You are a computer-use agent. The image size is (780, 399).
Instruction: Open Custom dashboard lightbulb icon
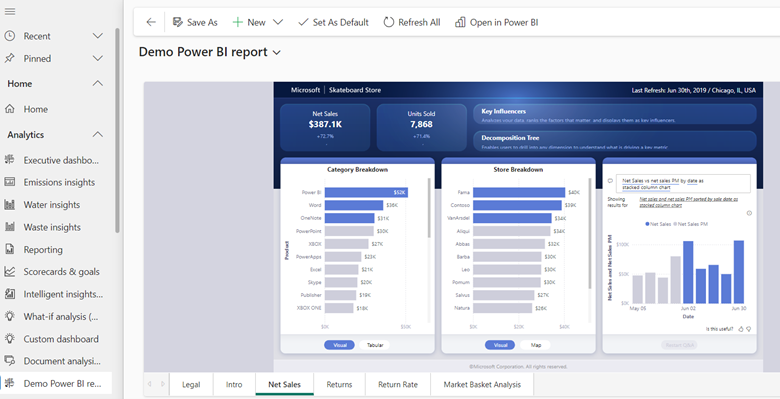coord(9,339)
